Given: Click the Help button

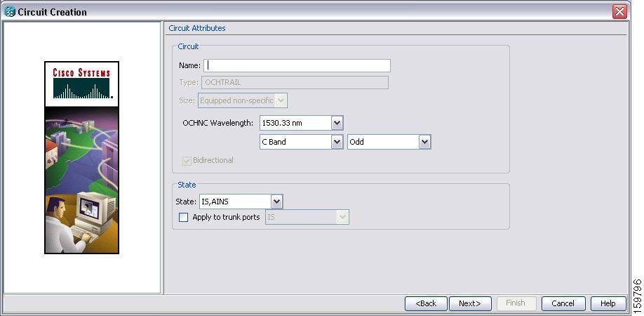Looking at the screenshot, I should click(608, 303).
